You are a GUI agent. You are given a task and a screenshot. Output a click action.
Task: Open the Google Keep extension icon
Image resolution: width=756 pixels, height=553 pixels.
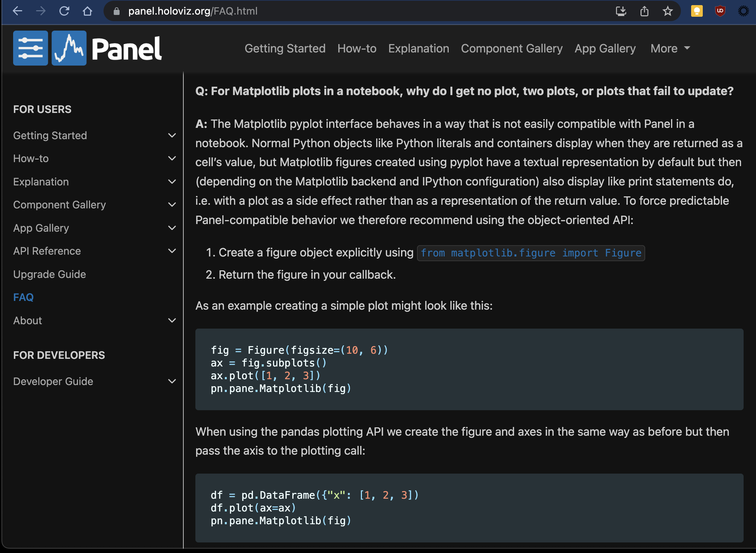[x=697, y=11]
